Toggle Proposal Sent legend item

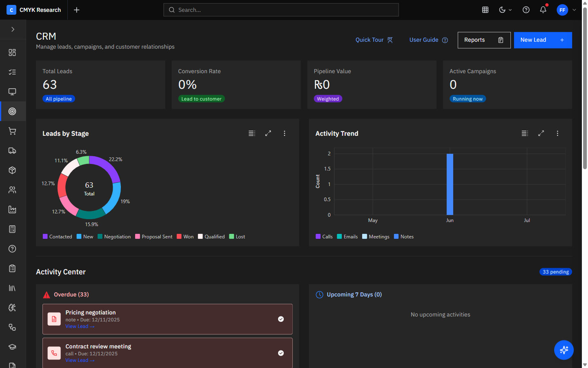click(x=154, y=237)
